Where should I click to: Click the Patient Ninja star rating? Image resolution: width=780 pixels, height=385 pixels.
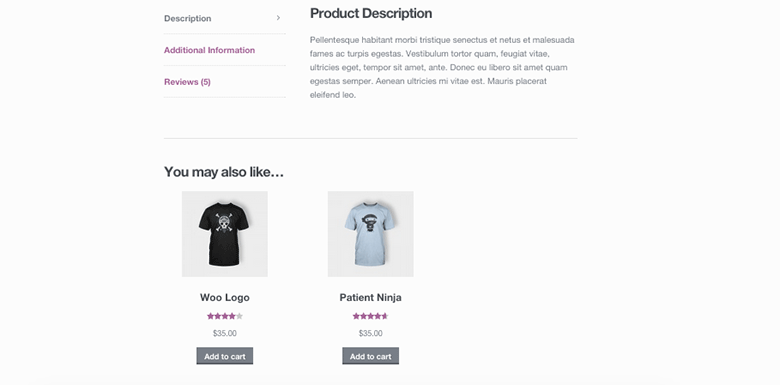(x=370, y=316)
